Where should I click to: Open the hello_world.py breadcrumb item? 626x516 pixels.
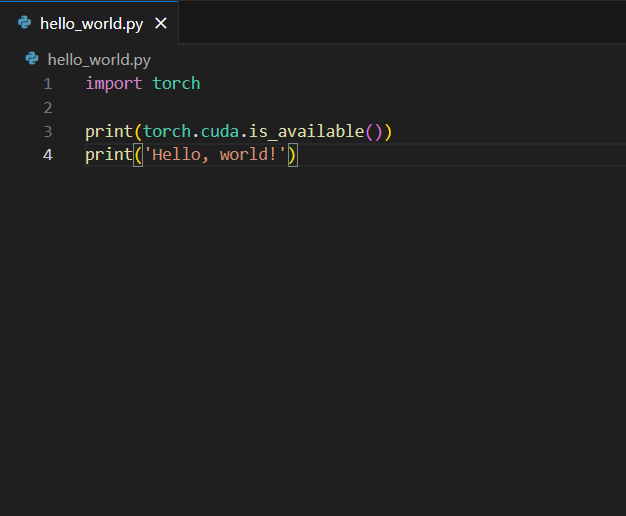coord(99,59)
